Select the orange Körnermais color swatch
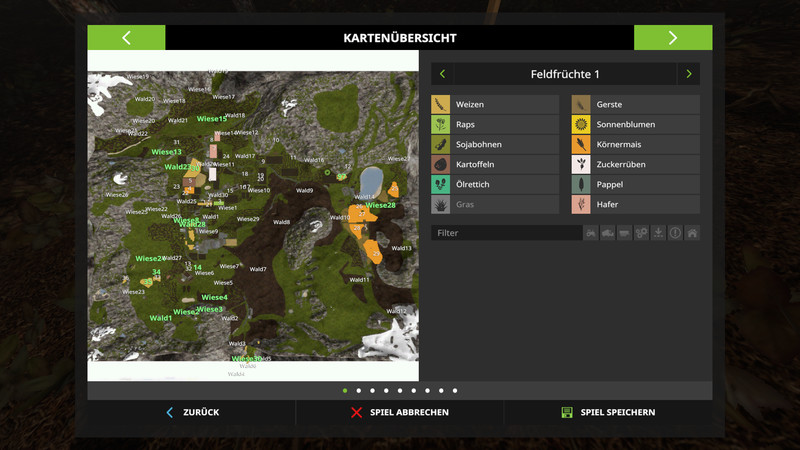 (581, 145)
